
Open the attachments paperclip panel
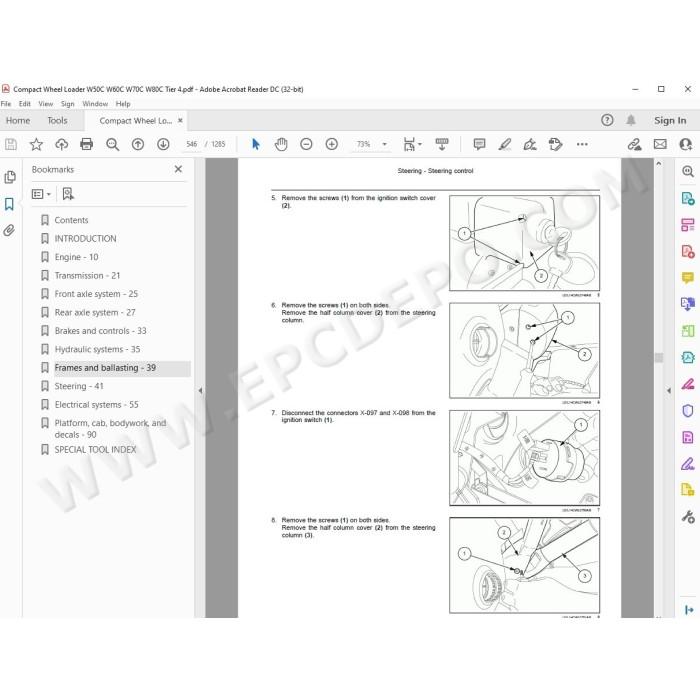coord(9,230)
